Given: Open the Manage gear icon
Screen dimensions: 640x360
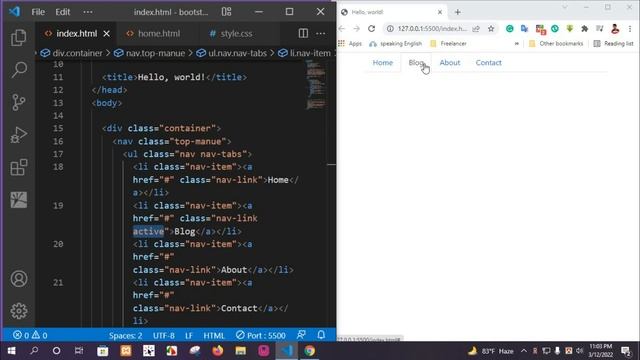Looking at the screenshot, I should tap(19, 311).
